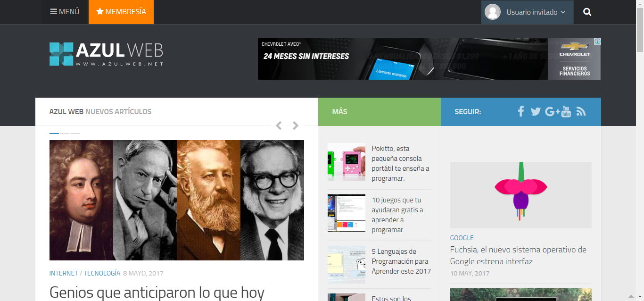Go to previous slide arrow
The image size is (644, 301).
pyautogui.click(x=279, y=125)
